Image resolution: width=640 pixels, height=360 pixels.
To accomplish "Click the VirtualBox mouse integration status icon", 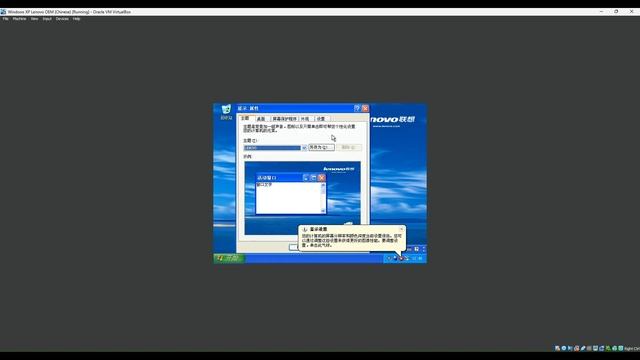I will 614,348.
